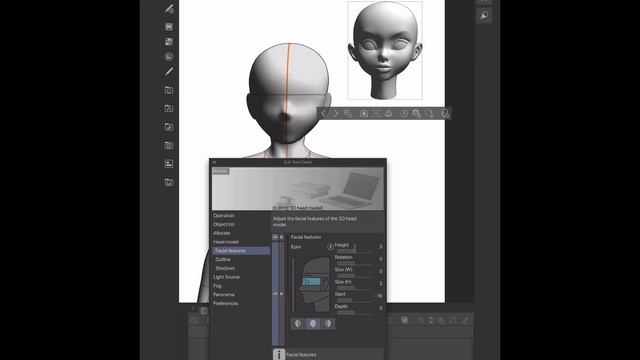Select previous 3D object with left chevron

click(323, 113)
